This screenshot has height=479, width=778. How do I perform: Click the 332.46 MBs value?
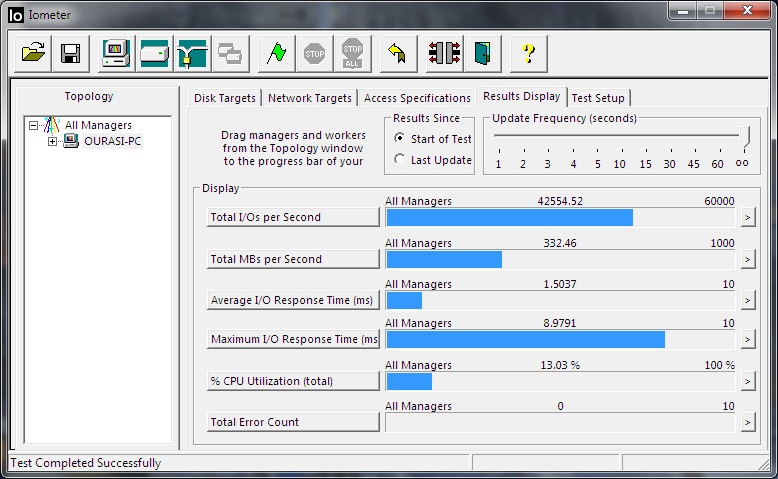tap(560, 243)
